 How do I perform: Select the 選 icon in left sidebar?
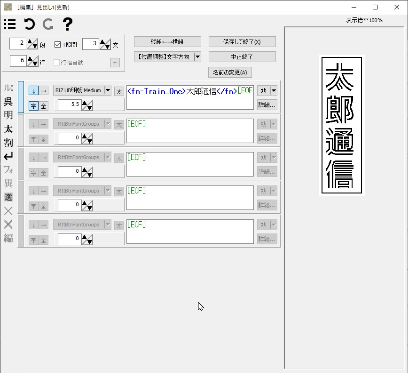(x=8, y=197)
